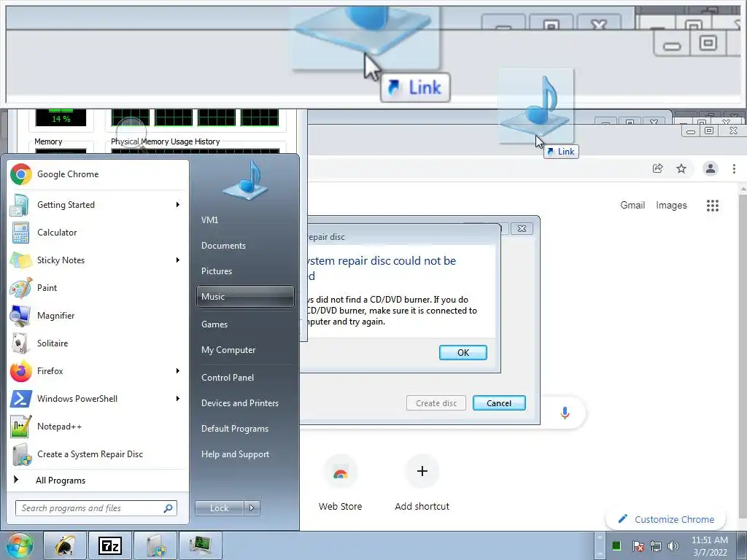This screenshot has height=560, width=747.
Task: Launch Getting Started from Start menu
Action: pyautogui.click(x=98, y=205)
